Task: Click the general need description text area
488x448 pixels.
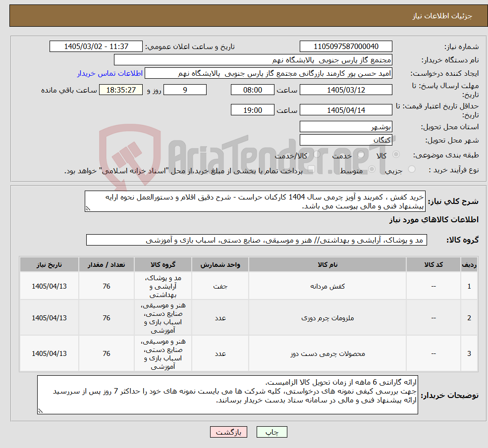Action: pyautogui.click(x=255, y=201)
